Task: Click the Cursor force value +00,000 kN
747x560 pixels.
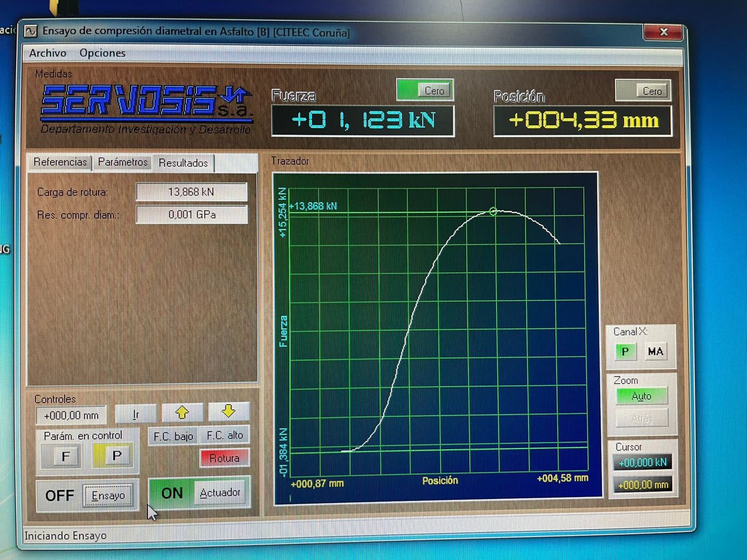Action: (x=642, y=463)
